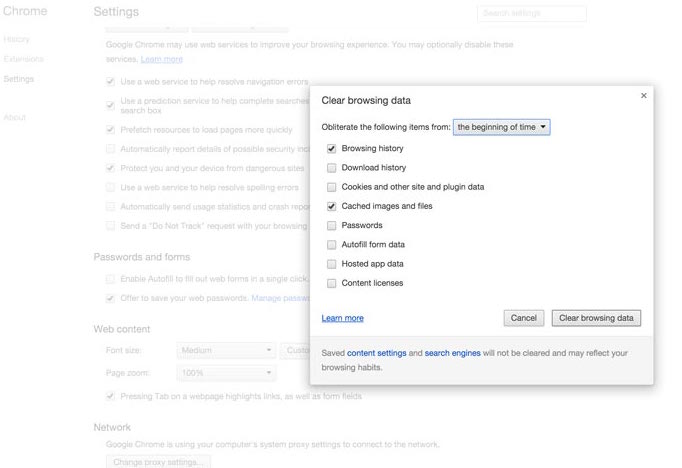Image resolution: width=682 pixels, height=468 pixels.
Task: Toggle 'Protect you and your device from dangerous sites'
Action: coord(110,168)
